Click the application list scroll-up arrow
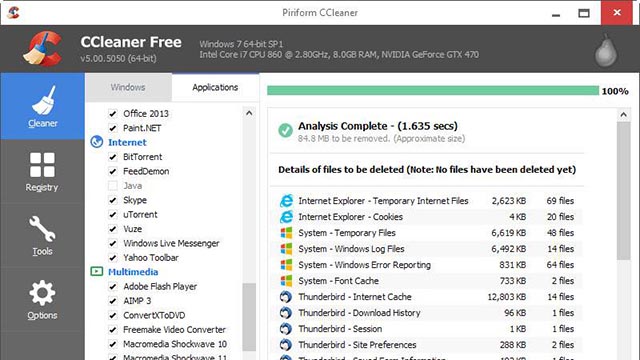 (x=249, y=113)
